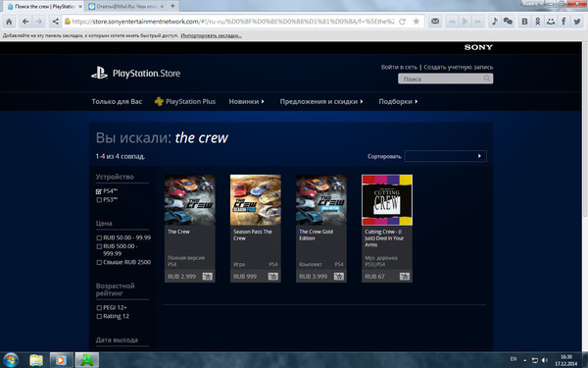588x368 pixels.
Task: Expand the Подборки menu
Action: tap(398, 101)
